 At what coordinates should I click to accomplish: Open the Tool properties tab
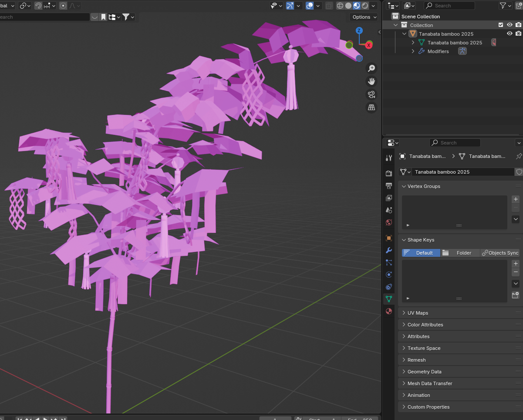(389, 158)
